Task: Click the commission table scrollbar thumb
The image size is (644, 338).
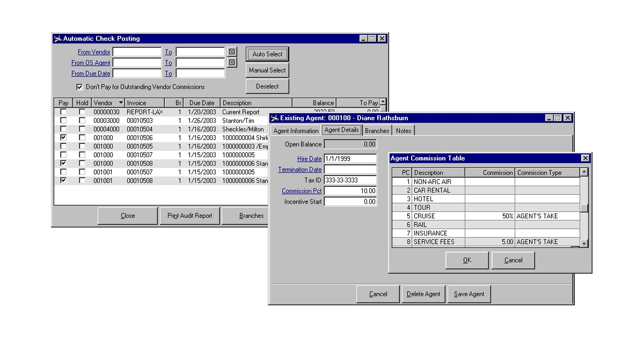Action: click(x=584, y=208)
